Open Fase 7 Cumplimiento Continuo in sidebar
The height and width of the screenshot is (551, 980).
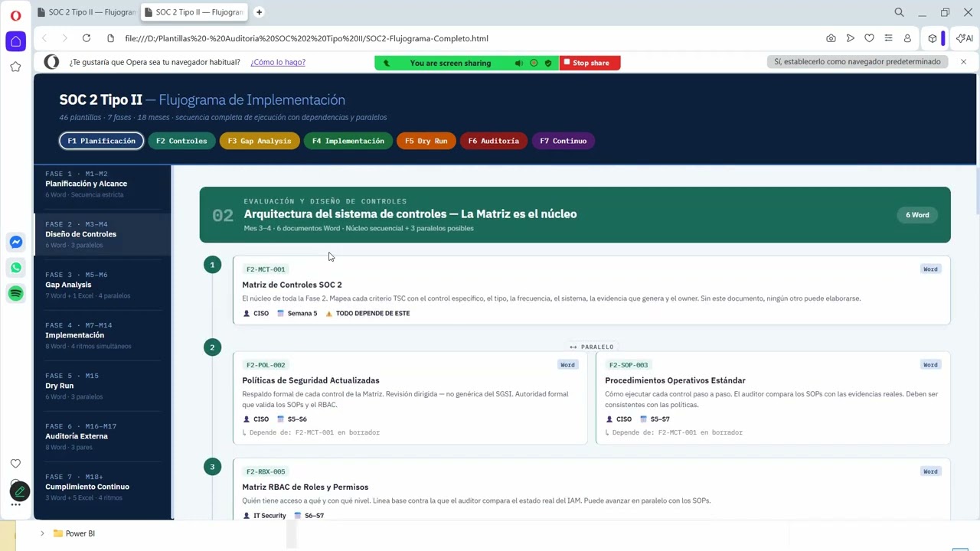(x=103, y=487)
